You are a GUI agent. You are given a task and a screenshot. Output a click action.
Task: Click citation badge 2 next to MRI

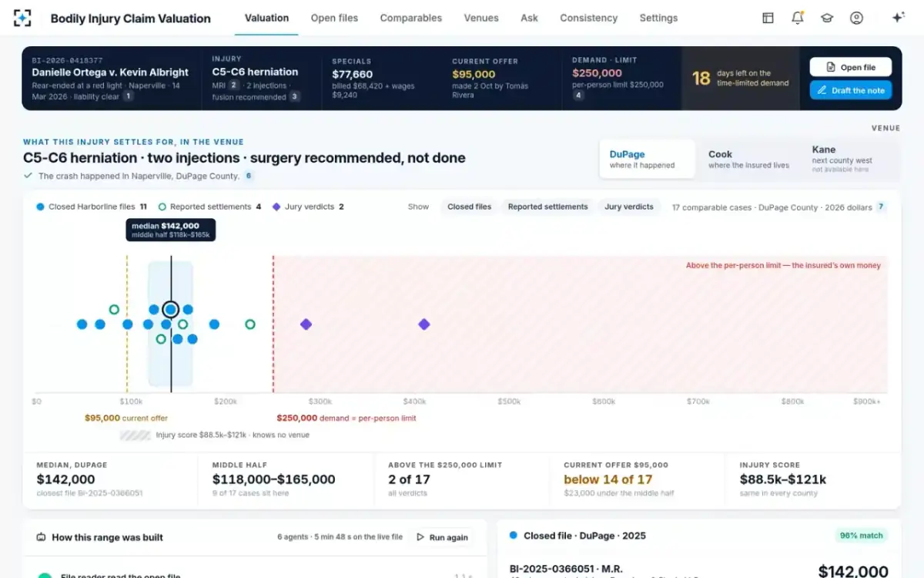click(234, 86)
